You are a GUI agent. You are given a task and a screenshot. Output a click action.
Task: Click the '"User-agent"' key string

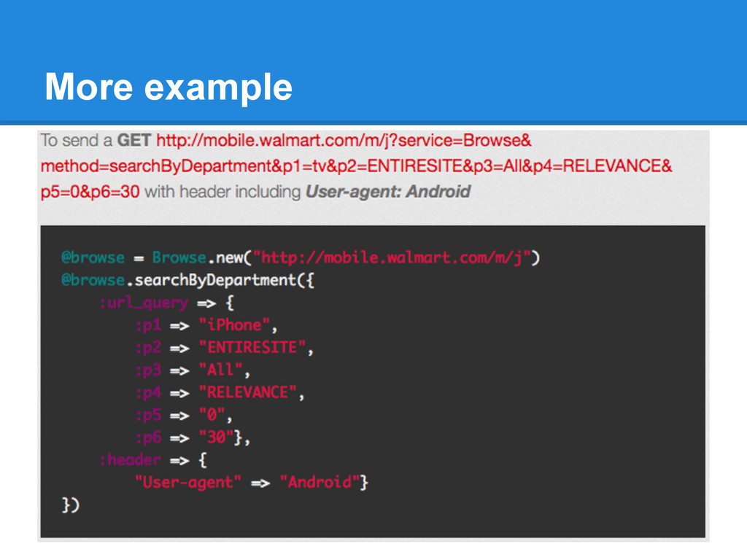tap(188, 483)
